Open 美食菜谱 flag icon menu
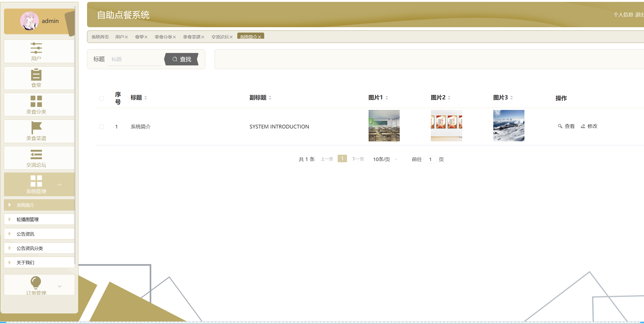Image resolution: width=644 pixels, height=324 pixels. coord(36,128)
